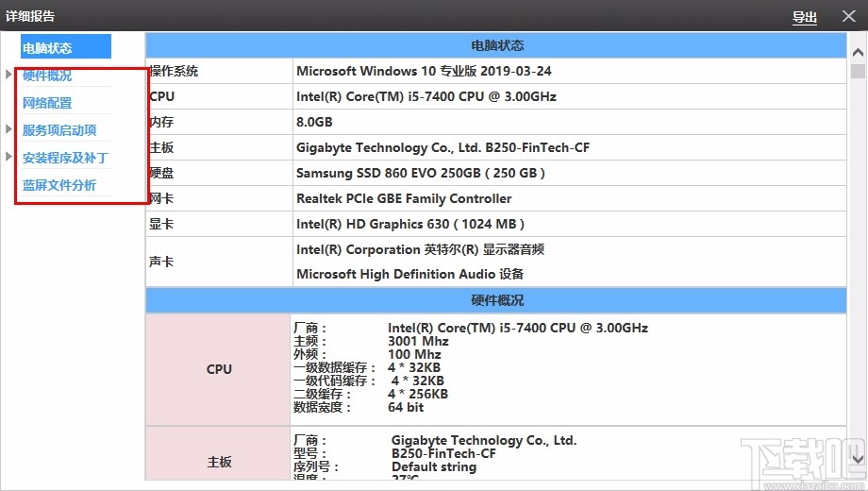Screen dimensions: 868x491
Task: Select the Realtek PCIe GBE Family Controller value
Action: (x=404, y=198)
